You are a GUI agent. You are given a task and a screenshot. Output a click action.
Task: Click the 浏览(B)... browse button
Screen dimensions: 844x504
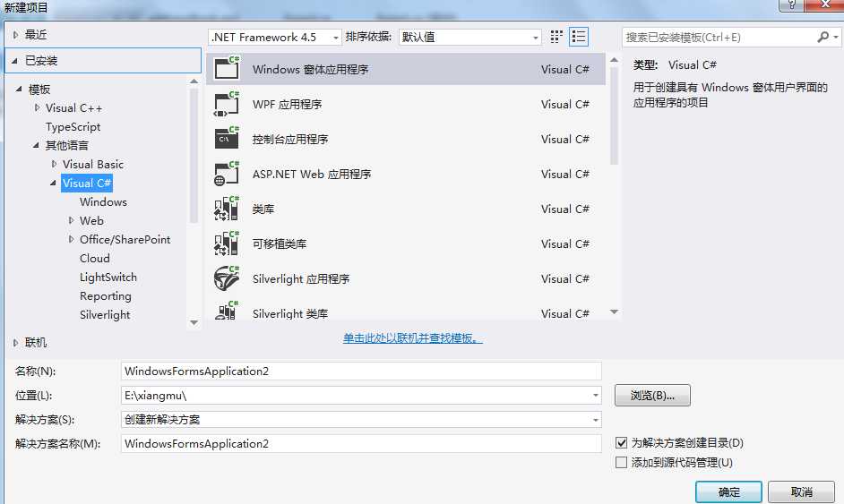[652, 396]
